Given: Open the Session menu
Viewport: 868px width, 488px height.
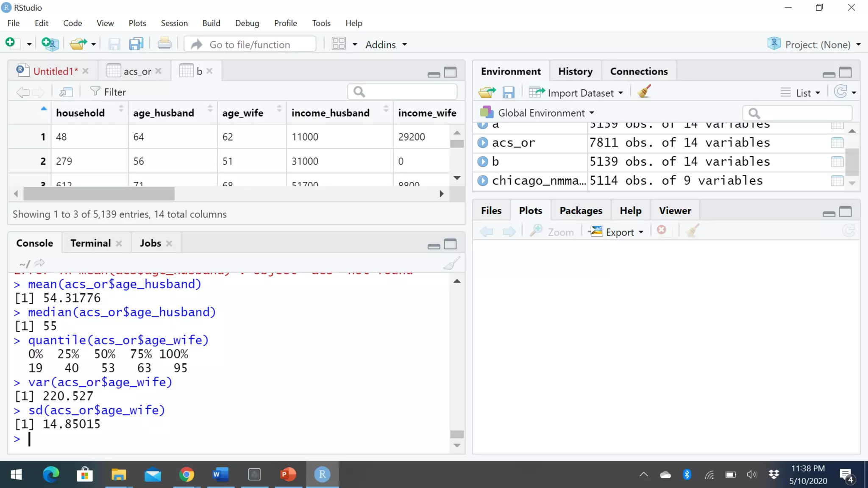Looking at the screenshot, I should (x=174, y=23).
